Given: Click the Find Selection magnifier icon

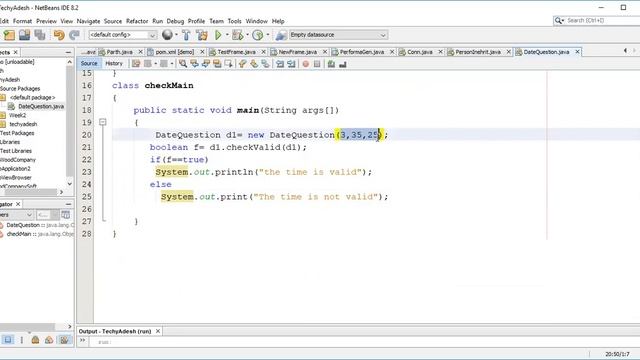Looking at the screenshot, I should (183, 64).
